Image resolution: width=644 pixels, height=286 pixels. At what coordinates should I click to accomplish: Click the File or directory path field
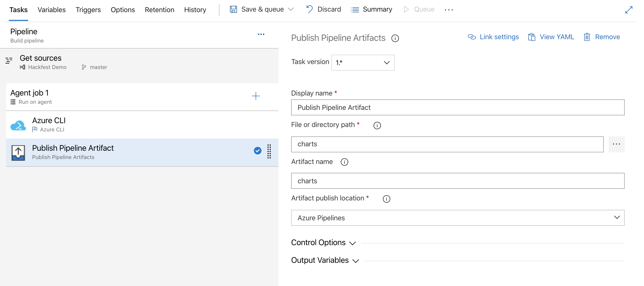point(447,144)
